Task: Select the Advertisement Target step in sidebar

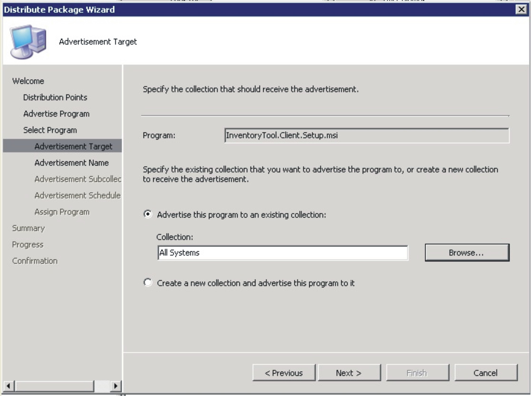Action: tap(62, 146)
